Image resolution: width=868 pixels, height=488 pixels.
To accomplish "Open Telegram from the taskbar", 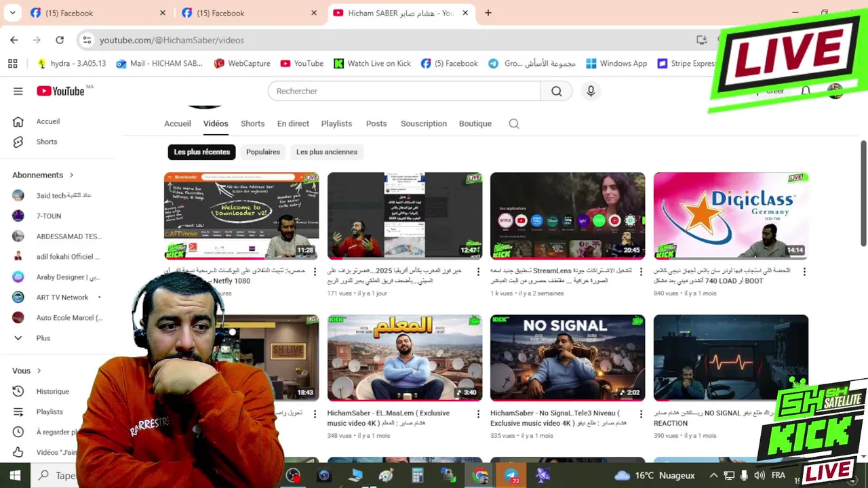I will point(511,476).
